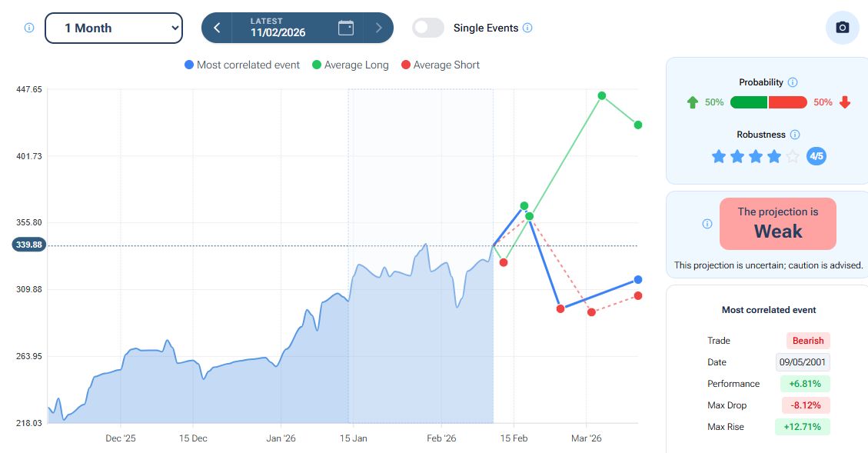Toggle Most correlated event legend series
The width and height of the screenshot is (868, 453).
242,65
